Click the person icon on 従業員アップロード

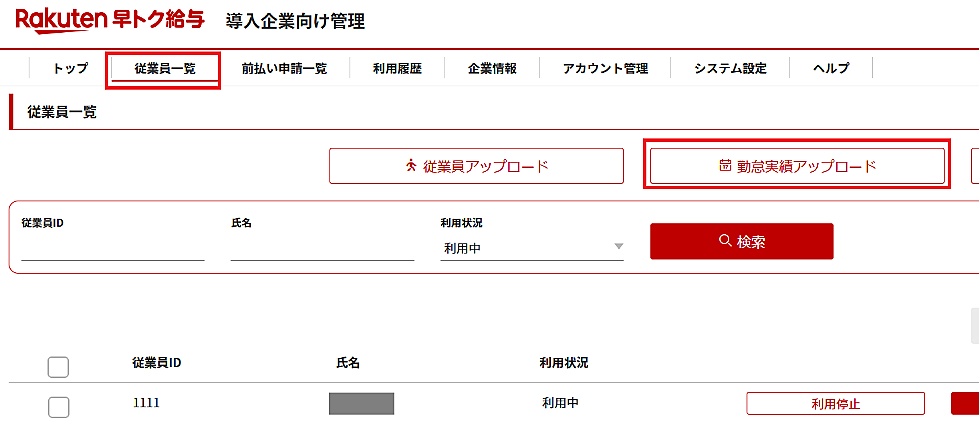tap(410, 166)
